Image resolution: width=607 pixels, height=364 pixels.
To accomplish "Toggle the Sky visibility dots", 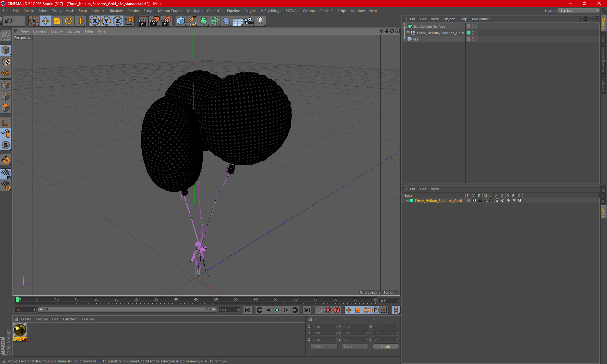I will coord(473,39).
